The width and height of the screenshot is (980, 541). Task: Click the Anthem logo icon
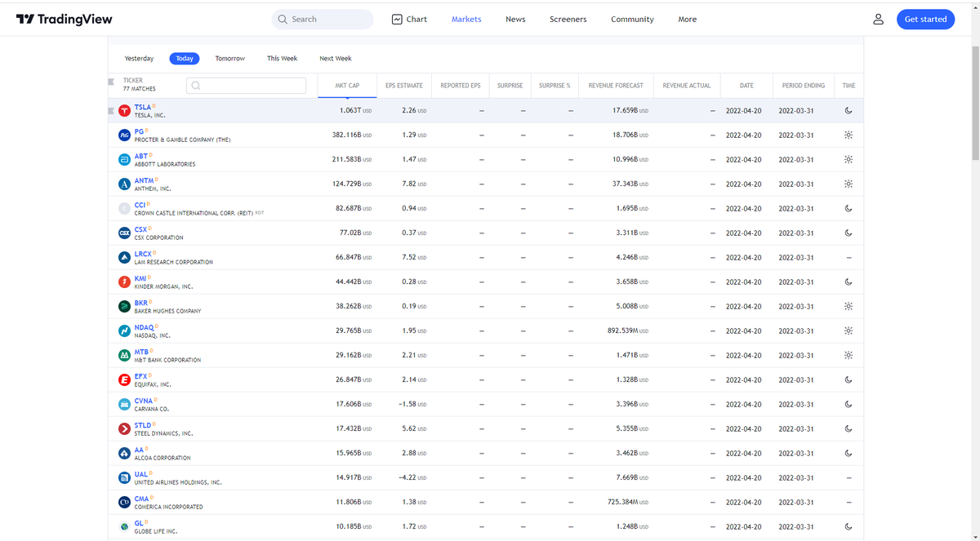point(124,184)
